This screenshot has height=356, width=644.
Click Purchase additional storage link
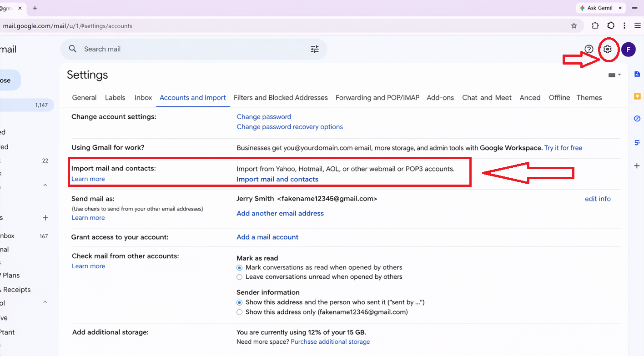click(330, 342)
